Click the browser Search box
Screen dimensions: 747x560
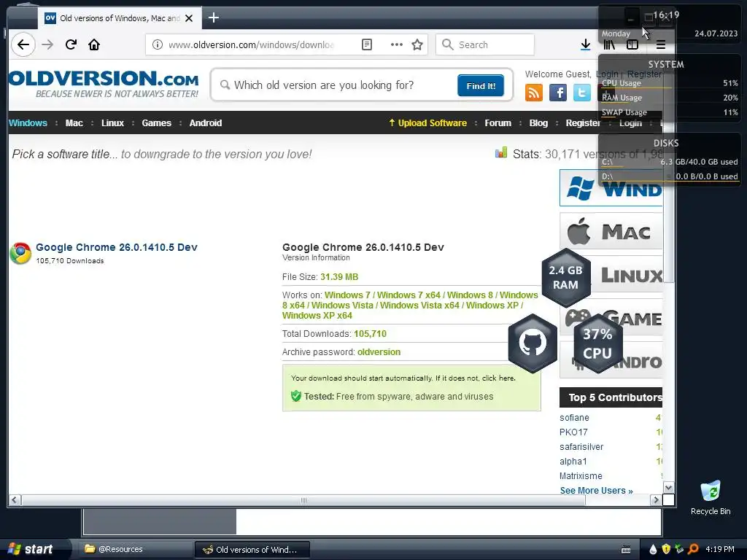[484, 44]
